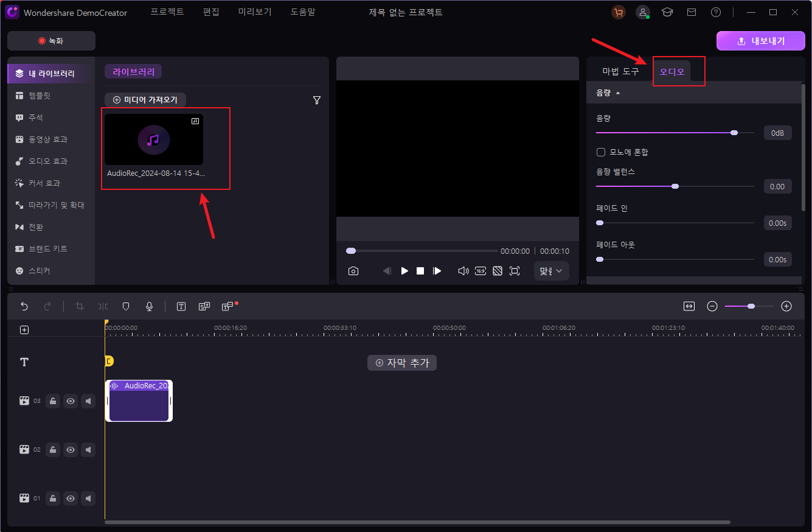This screenshot has height=532, width=812.
Task: Open the 16:9 aspect ratio icon
Action: tap(481, 271)
